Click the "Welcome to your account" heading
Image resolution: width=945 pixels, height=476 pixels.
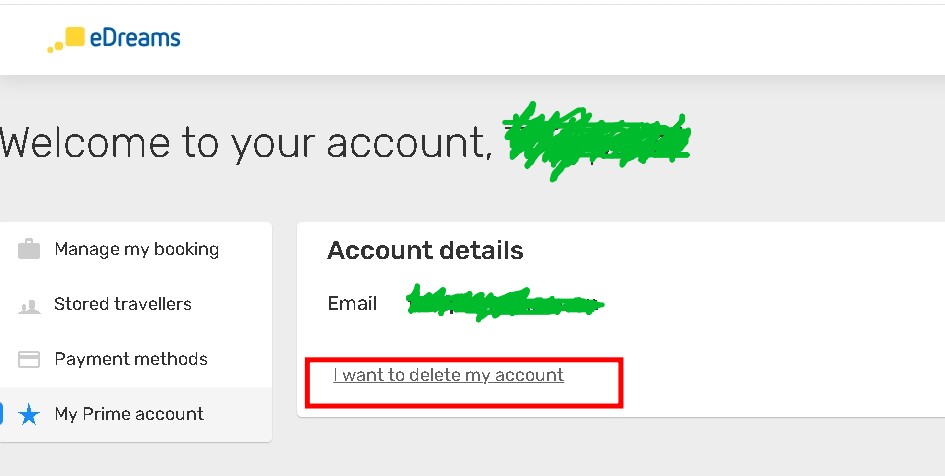245,143
